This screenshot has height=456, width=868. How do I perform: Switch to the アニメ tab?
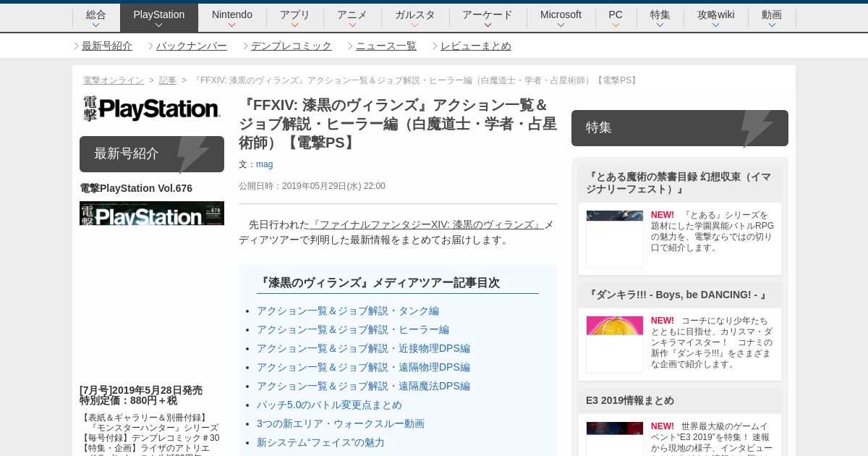[352, 17]
